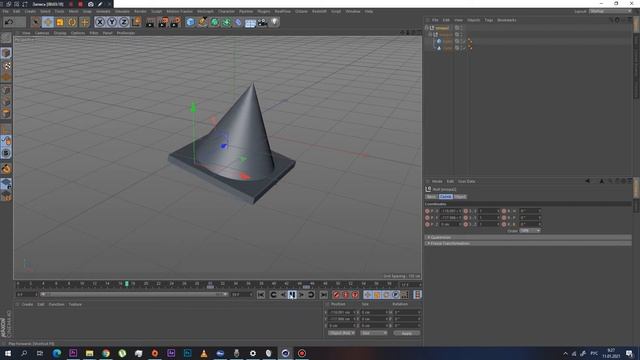Toggle Rotation keyframe recording button
The width and height of the screenshot is (640, 360).
tap(386, 295)
